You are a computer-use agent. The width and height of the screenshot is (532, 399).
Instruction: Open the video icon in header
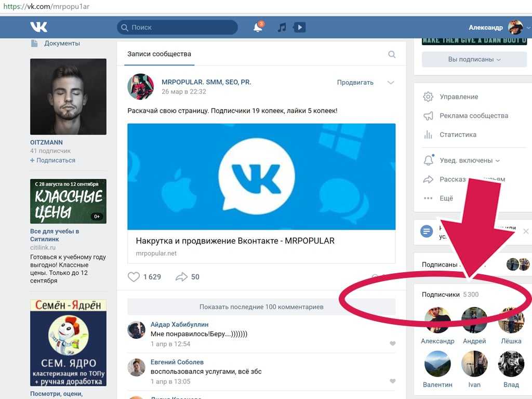[x=300, y=27]
